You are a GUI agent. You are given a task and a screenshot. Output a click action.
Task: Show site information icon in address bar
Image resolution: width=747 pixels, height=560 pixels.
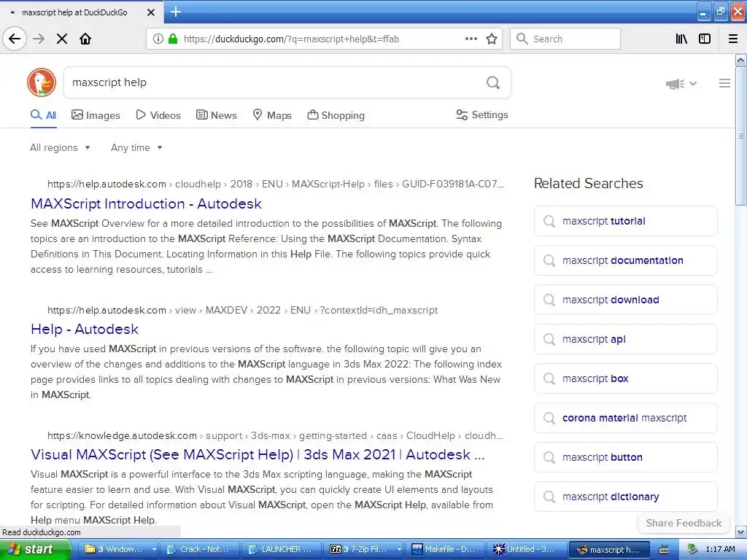[x=158, y=39]
